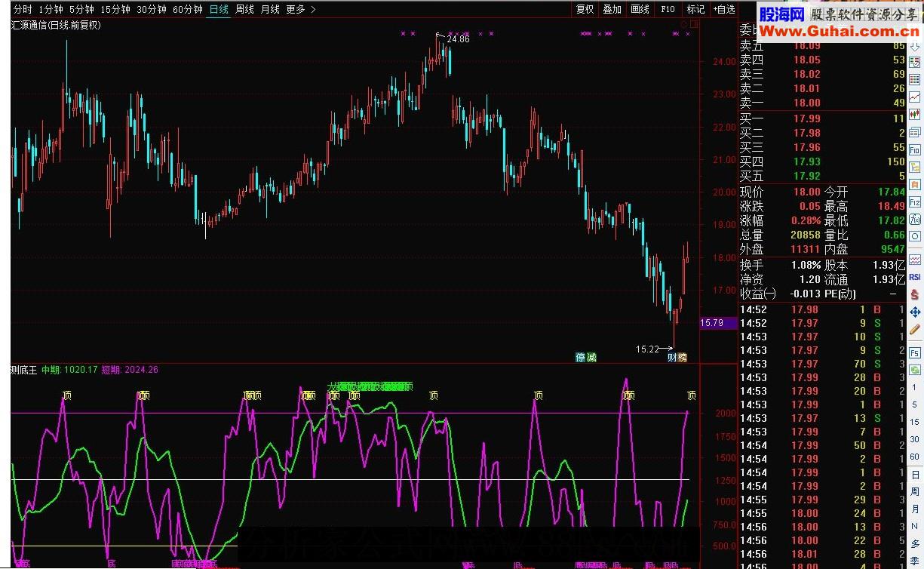Click the 测底王 indicator name

pos(23,370)
